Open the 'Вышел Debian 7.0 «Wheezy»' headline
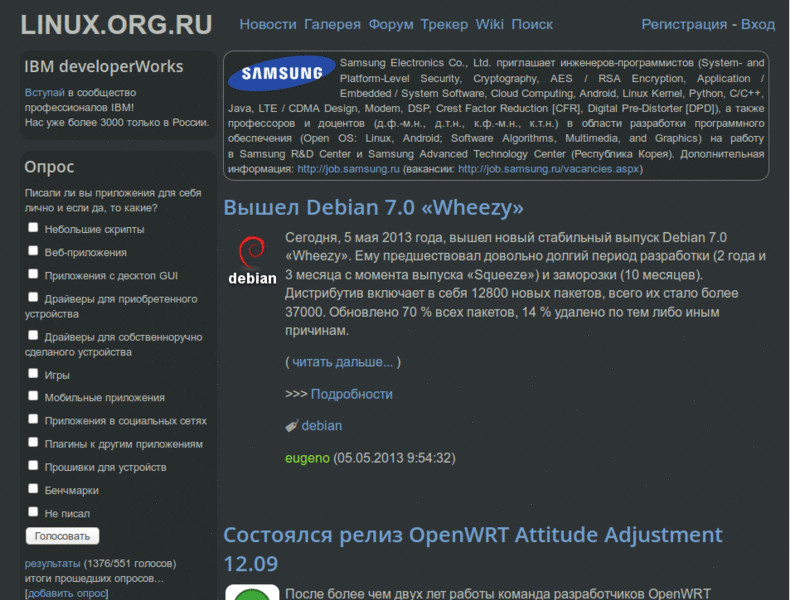800x600 pixels. [373, 208]
